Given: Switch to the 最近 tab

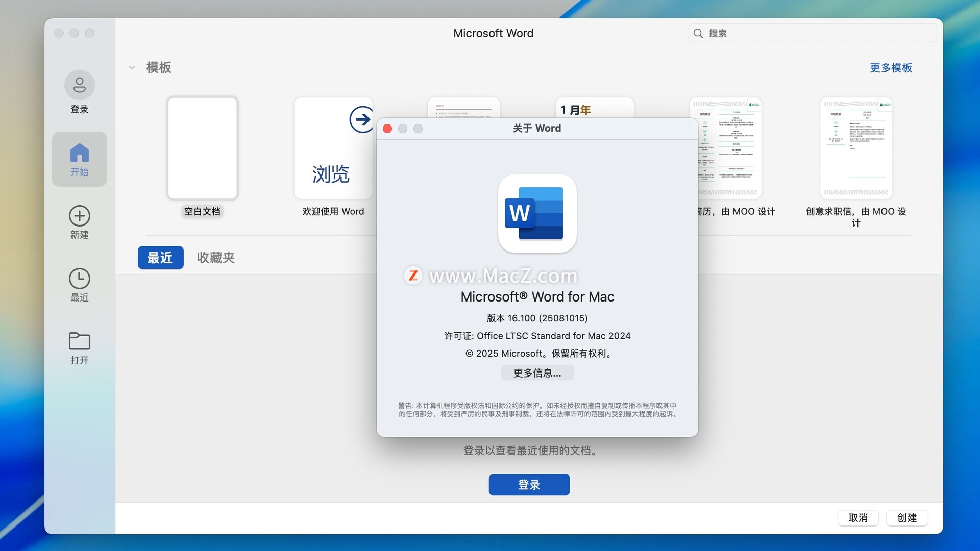Looking at the screenshot, I should click(x=160, y=258).
